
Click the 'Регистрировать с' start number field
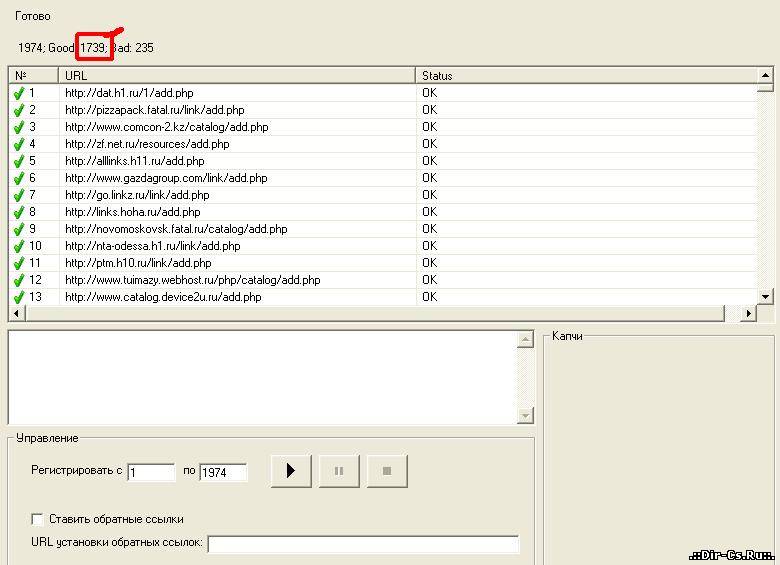pos(151,472)
